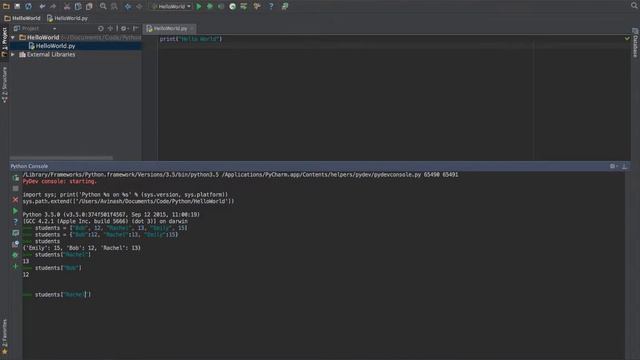Click the grey Stop console square icon
Viewport: 640px width, 360px height.
tap(15, 189)
